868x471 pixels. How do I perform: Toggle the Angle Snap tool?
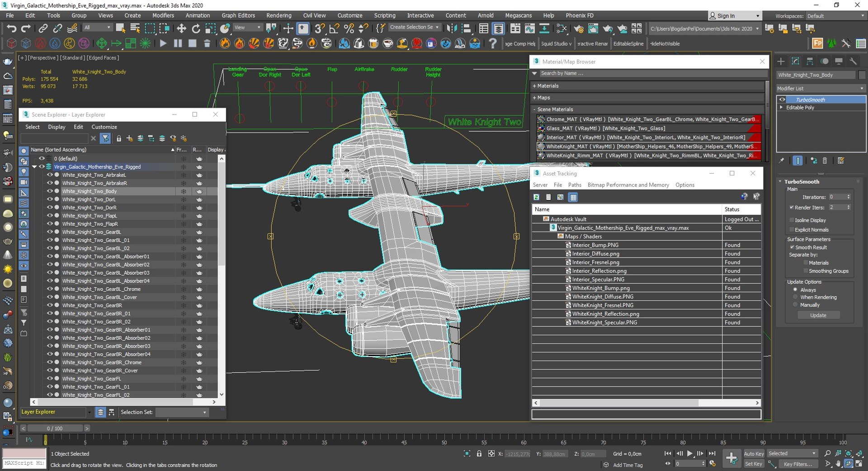334,29
